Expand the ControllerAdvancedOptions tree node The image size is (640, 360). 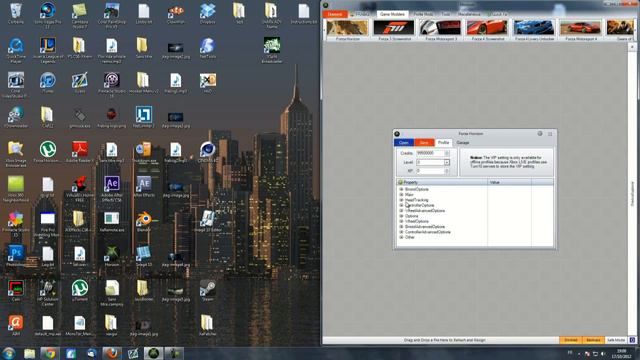coord(401,232)
